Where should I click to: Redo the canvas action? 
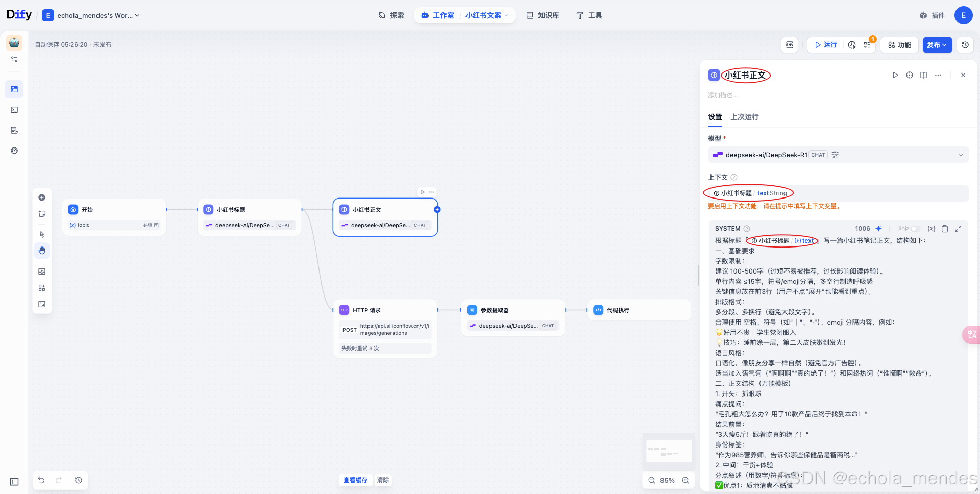pos(59,480)
